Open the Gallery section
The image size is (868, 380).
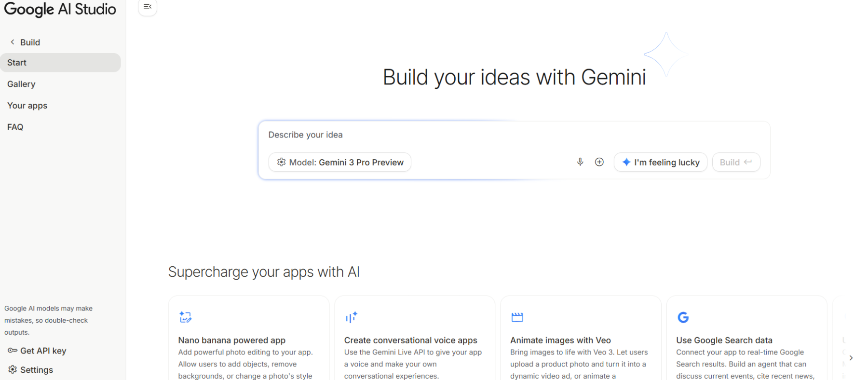coord(21,84)
